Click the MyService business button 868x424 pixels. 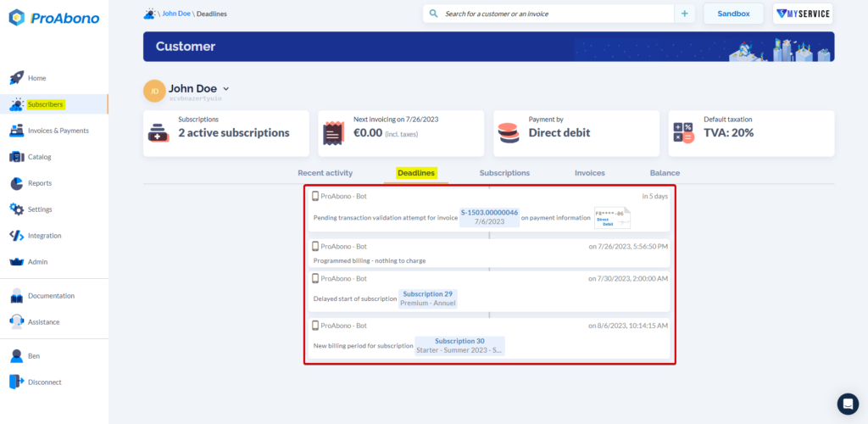click(803, 14)
